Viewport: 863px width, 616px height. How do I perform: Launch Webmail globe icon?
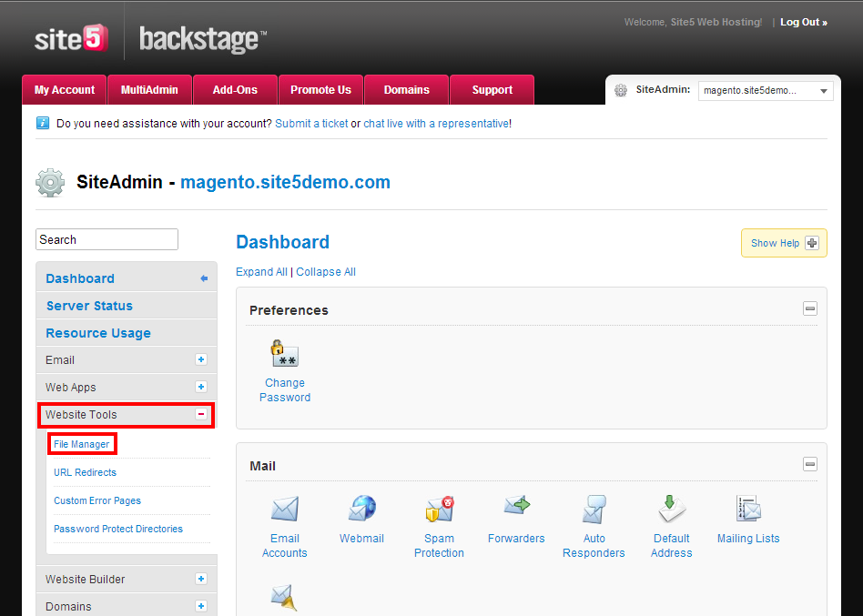click(x=361, y=509)
